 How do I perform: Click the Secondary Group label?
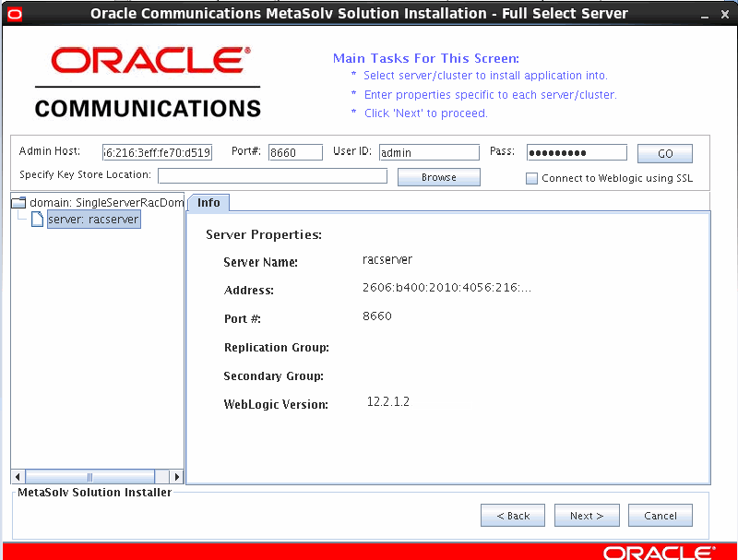click(x=273, y=376)
